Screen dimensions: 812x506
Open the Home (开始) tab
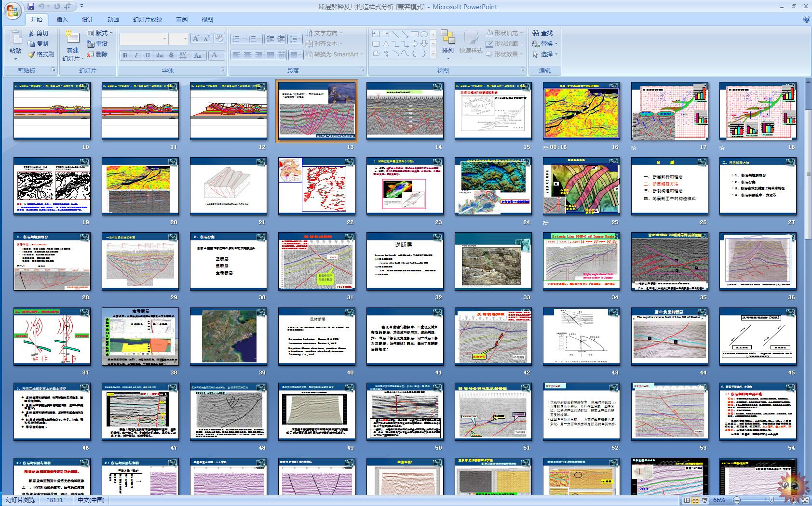coord(37,20)
